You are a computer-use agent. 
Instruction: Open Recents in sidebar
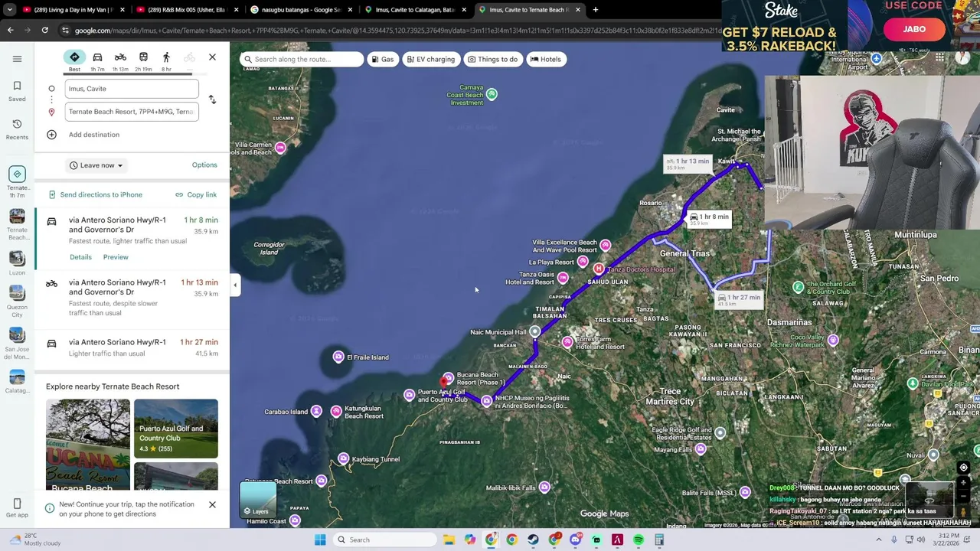(17, 129)
